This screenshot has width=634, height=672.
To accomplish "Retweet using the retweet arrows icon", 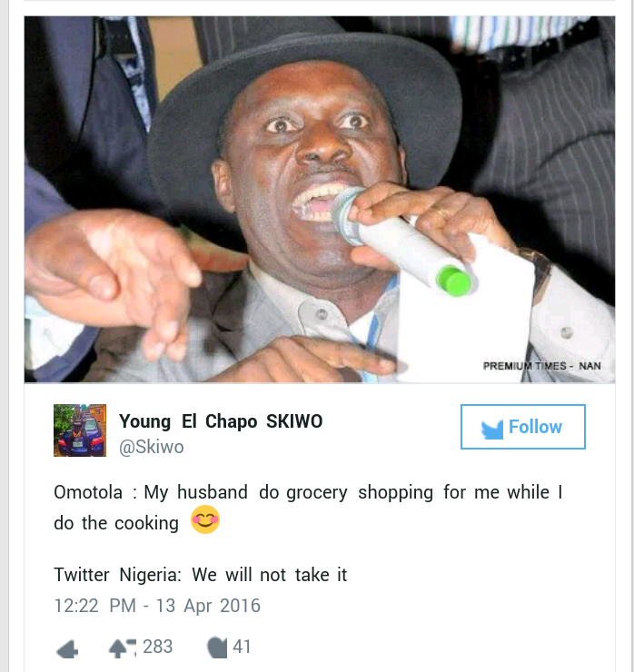I will [x=123, y=648].
